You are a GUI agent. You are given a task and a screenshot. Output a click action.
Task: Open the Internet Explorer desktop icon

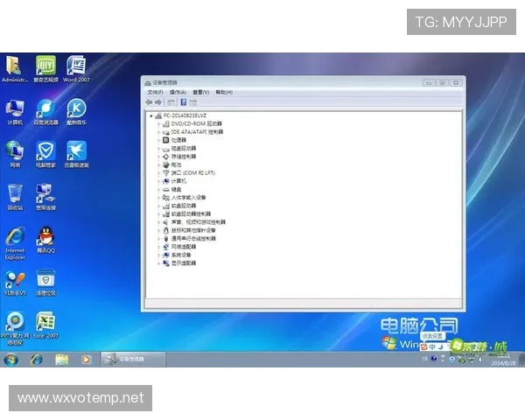point(15,236)
